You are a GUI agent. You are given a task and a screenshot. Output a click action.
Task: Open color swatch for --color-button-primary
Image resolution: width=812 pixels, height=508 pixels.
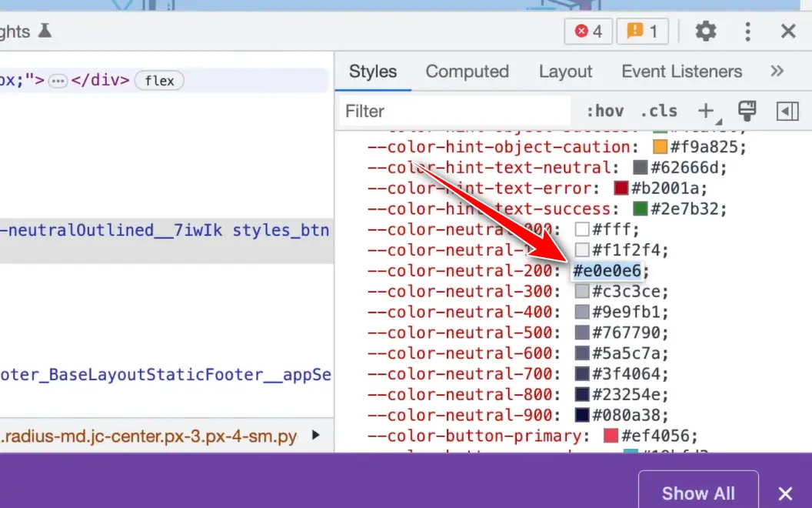click(x=611, y=436)
